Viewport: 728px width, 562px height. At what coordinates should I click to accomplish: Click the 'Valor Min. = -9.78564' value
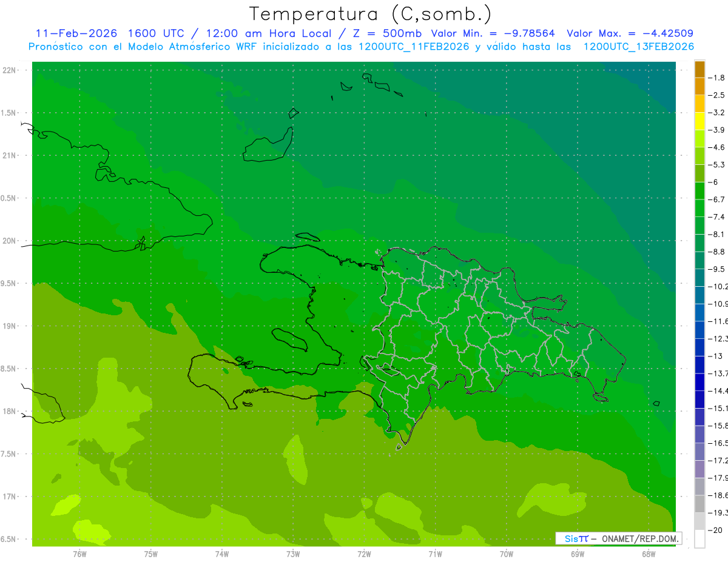click(x=493, y=33)
